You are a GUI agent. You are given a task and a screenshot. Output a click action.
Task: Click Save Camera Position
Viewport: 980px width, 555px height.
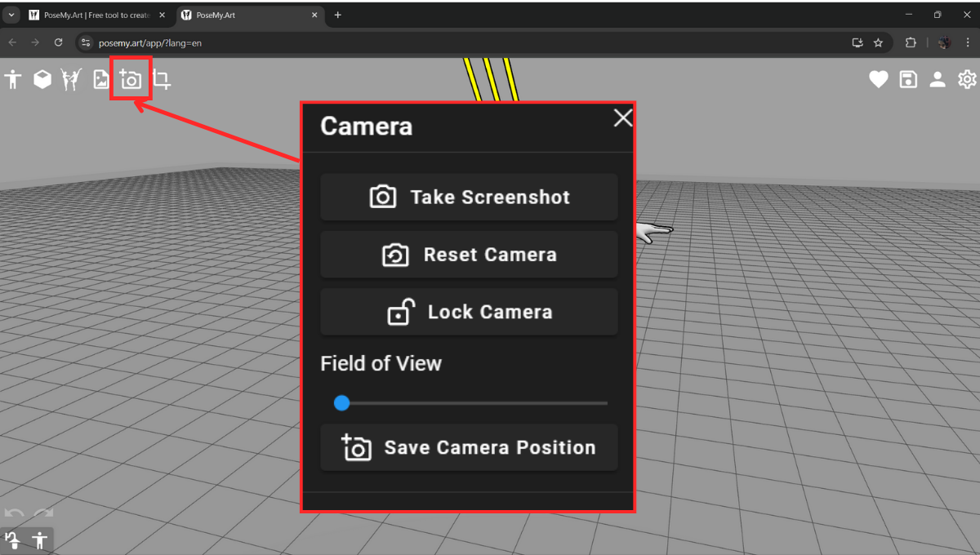pyautogui.click(x=469, y=447)
